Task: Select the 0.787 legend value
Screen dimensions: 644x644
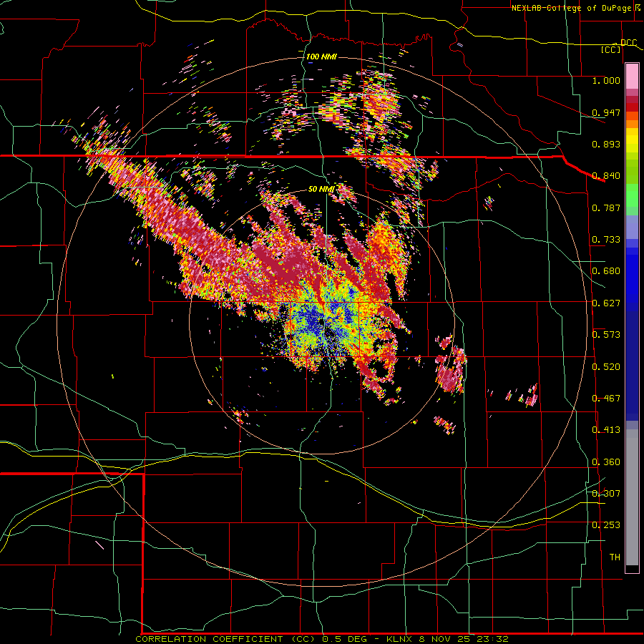Action: click(x=606, y=208)
